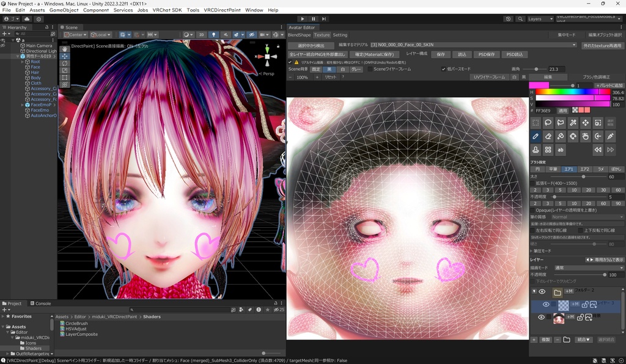
Task: Select the hand pan tool
Action: 585,136
